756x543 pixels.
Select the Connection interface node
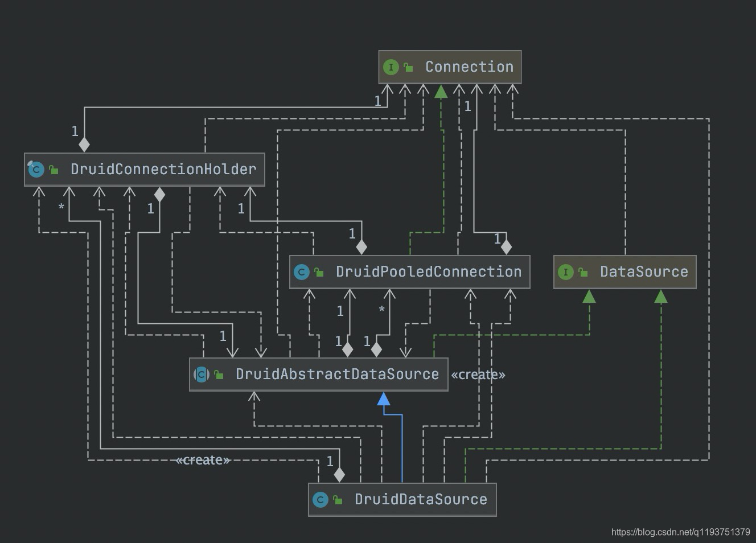coord(450,67)
